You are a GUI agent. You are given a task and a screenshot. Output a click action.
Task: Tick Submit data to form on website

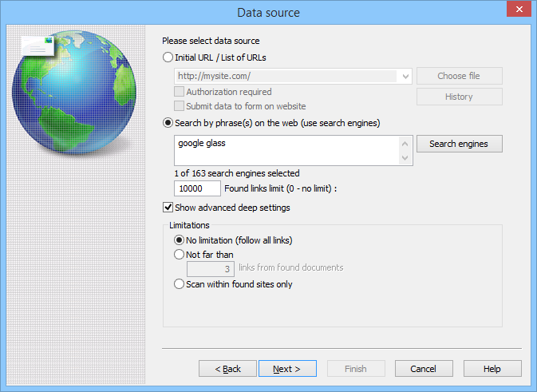point(180,106)
